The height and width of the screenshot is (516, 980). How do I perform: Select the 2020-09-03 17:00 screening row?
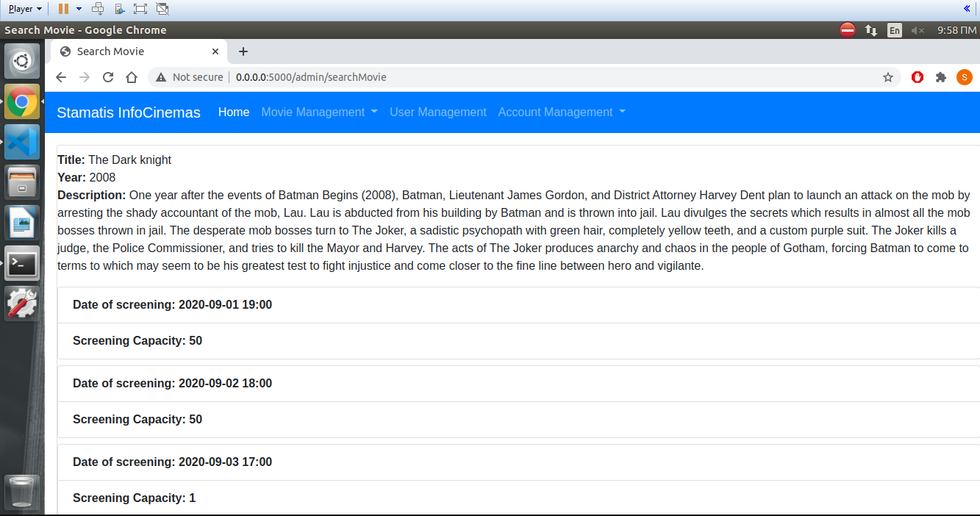pos(519,462)
